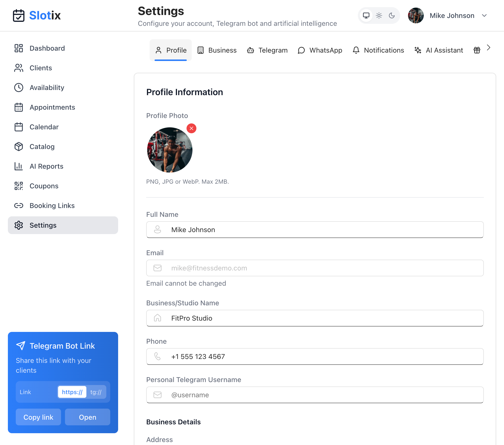Screen dimensions: 504x445
Task: Click the Personal Telegram Username field
Action: click(x=315, y=395)
